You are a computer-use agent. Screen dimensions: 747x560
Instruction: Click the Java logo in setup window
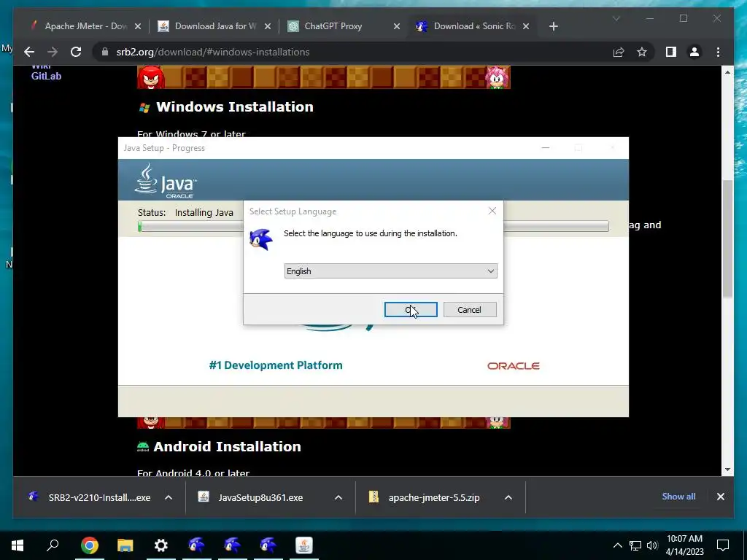tap(166, 181)
